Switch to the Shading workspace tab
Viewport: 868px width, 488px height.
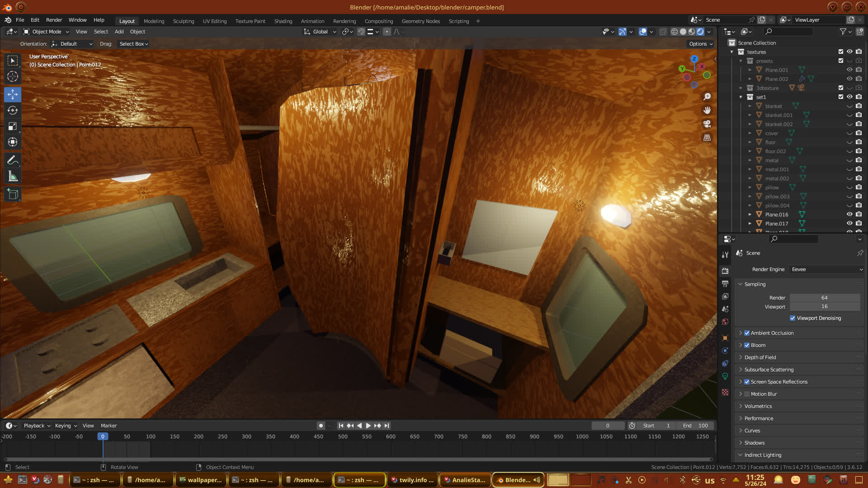pyautogui.click(x=283, y=21)
